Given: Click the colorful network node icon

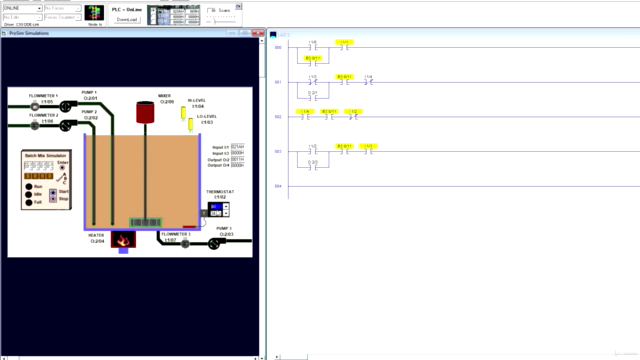Looking at the screenshot, I should tap(94, 13).
